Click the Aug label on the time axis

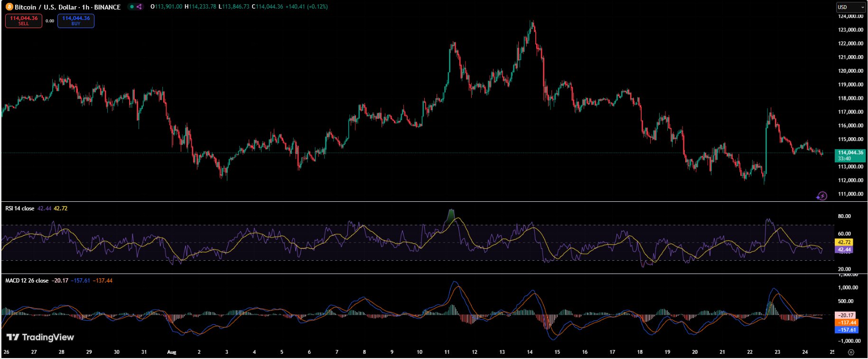point(172,352)
